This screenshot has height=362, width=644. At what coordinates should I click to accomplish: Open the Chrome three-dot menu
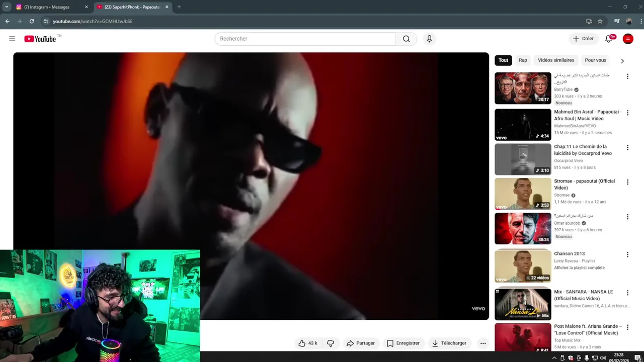pyautogui.click(x=640, y=21)
